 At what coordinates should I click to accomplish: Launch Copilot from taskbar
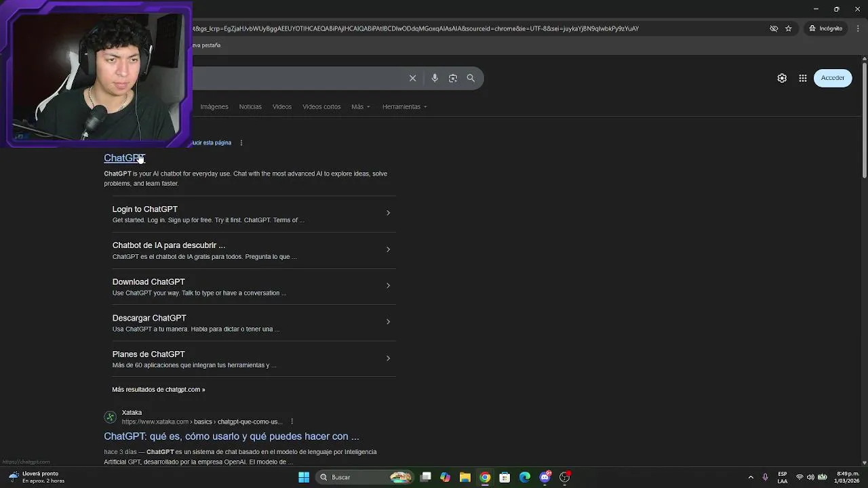coord(446,477)
